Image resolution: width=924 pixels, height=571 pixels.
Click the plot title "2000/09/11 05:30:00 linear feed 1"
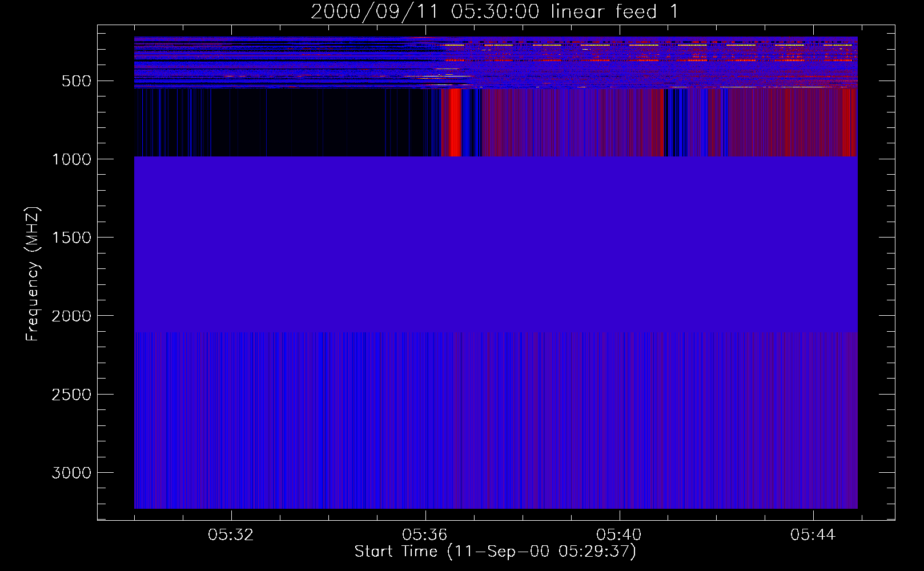495,11
